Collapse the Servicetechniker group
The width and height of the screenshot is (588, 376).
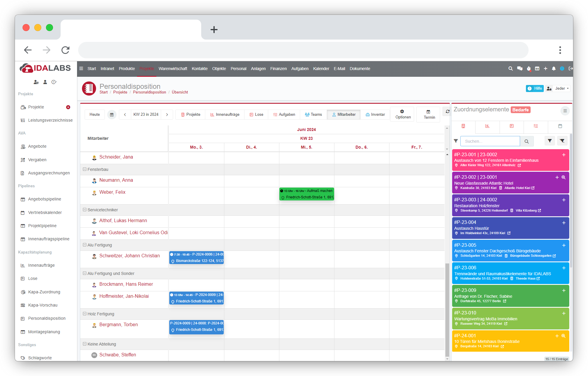tap(85, 210)
